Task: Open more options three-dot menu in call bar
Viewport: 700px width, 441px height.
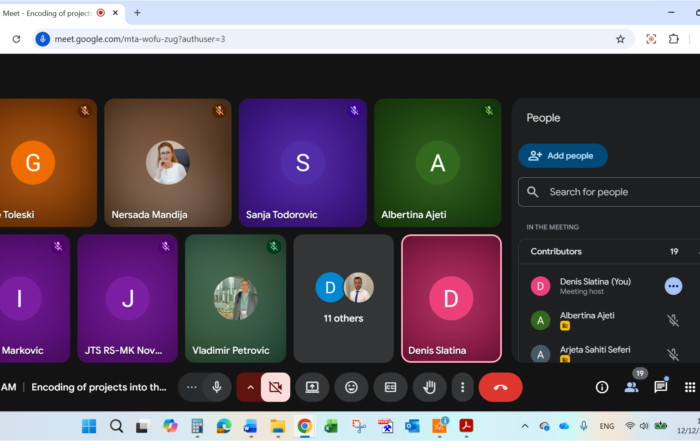Action: pos(461,387)
